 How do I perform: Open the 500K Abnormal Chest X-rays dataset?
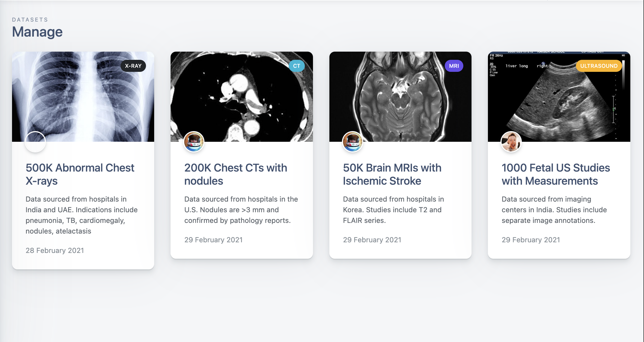80,174
